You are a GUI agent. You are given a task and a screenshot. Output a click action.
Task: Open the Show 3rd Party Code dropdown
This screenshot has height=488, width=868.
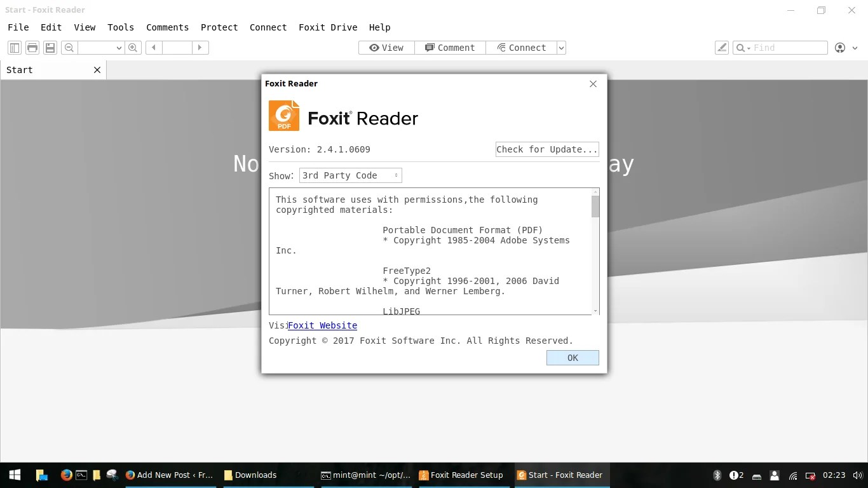click(x=350, y=175)
